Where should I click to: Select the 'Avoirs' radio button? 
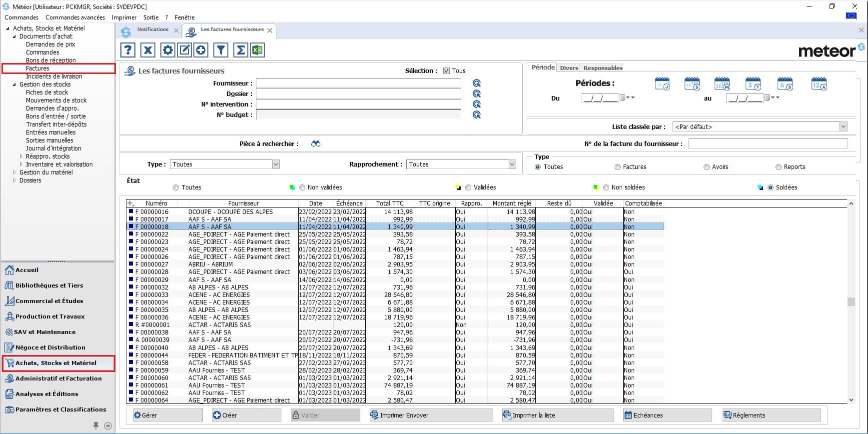click(x=707, y=167)
